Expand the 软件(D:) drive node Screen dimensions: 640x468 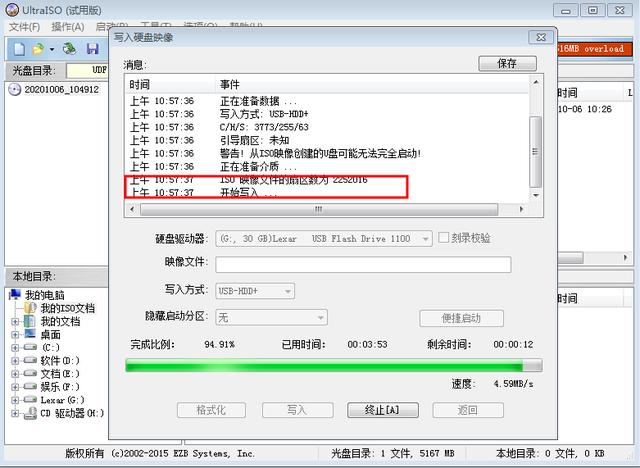15,361
